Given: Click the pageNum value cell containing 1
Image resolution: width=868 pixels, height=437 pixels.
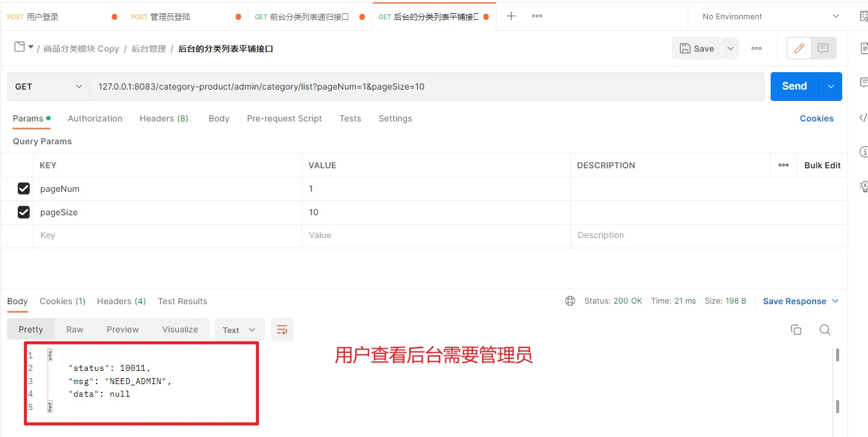Looking at the screenshot, I should coord(436,189).
